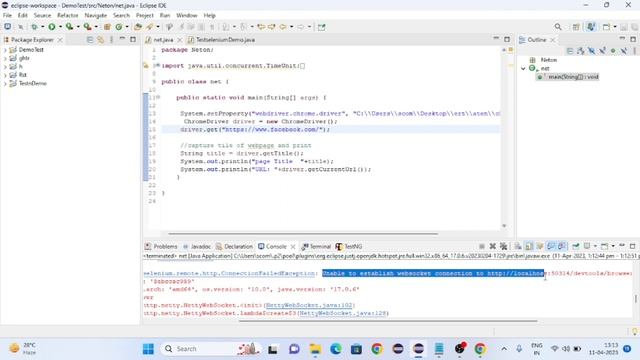Toggle Link with Editor in Package Explorer

[100, 40]
